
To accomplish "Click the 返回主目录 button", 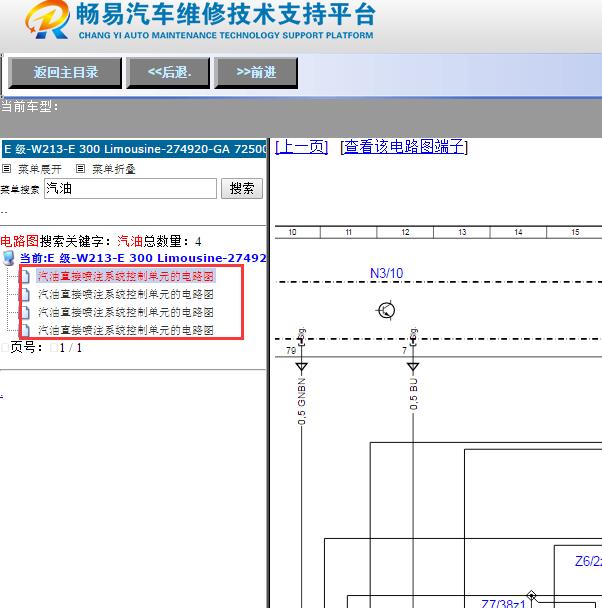I will [x=65, y=73].
